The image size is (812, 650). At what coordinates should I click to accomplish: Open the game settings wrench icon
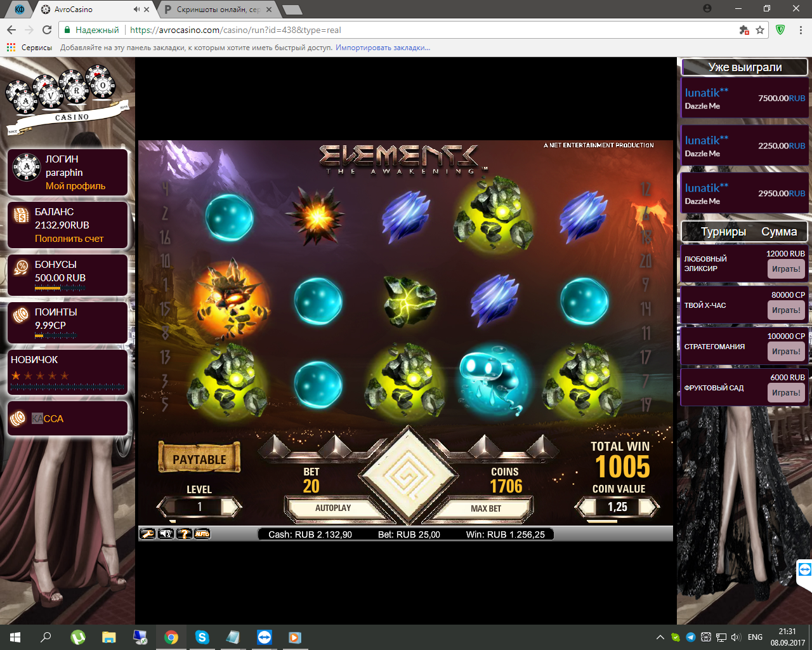(x=147, y=534)
